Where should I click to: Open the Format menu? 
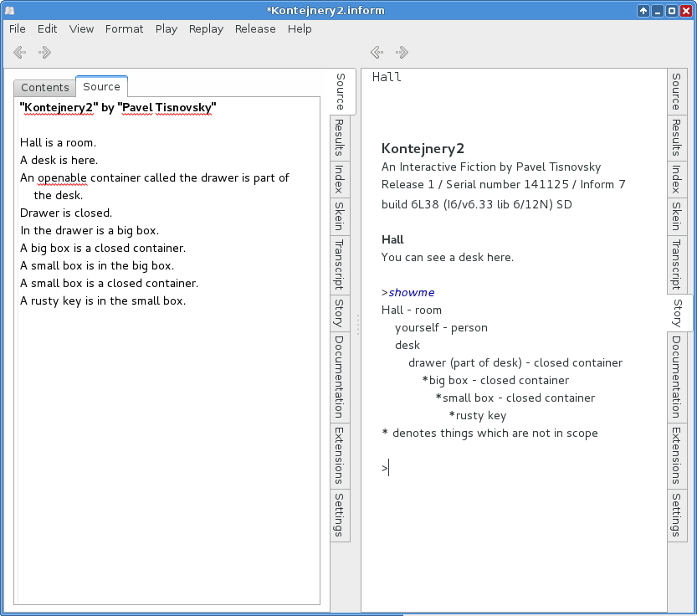[x=124, y=29]
